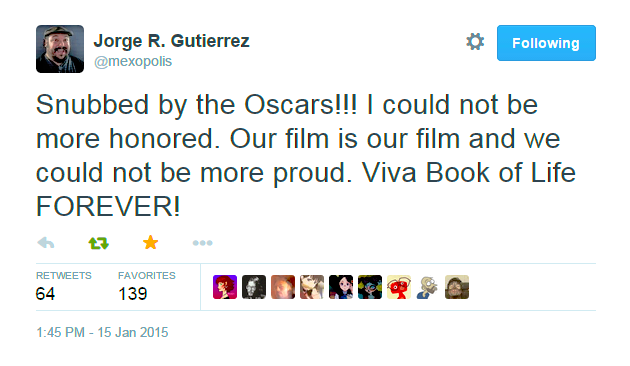Select the red creature with glasses avatar
This screenshot has height=366, width=630.
[399, 287]
